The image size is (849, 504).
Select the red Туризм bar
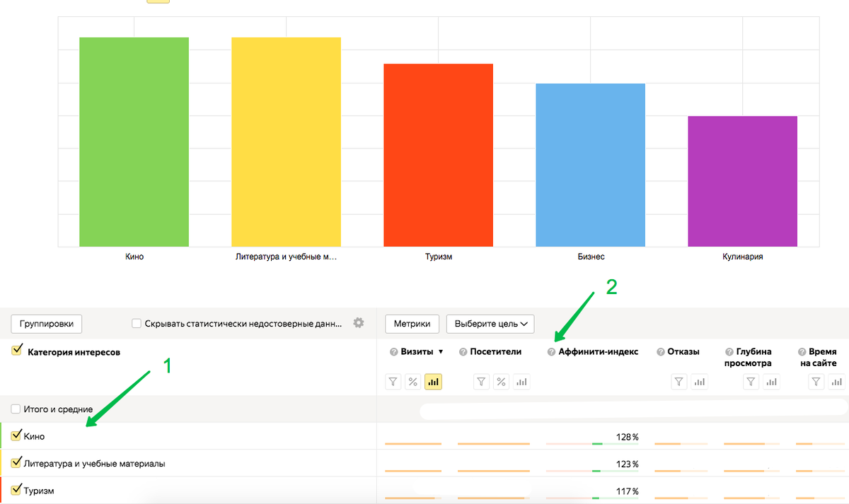[438, 155]
